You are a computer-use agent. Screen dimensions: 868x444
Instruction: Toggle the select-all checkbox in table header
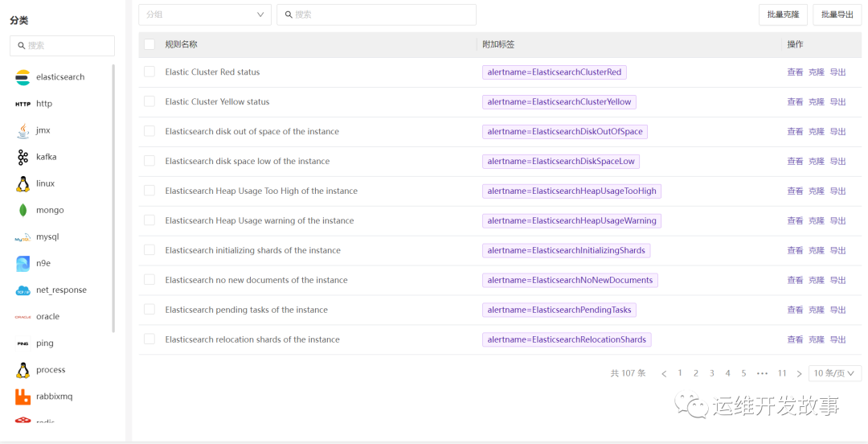149,44
